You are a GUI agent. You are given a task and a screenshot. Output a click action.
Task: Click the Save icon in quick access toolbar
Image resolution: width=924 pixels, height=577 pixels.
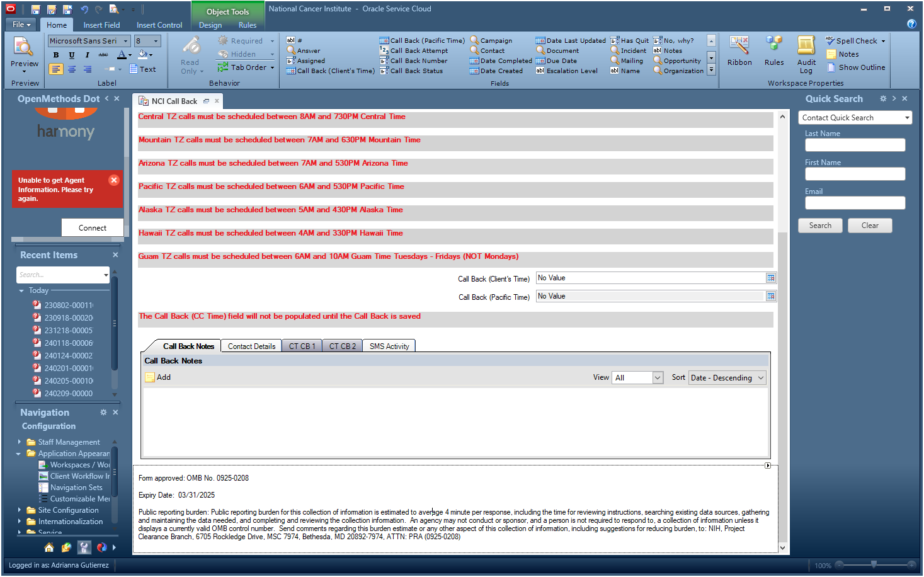(x=35, y=9)
